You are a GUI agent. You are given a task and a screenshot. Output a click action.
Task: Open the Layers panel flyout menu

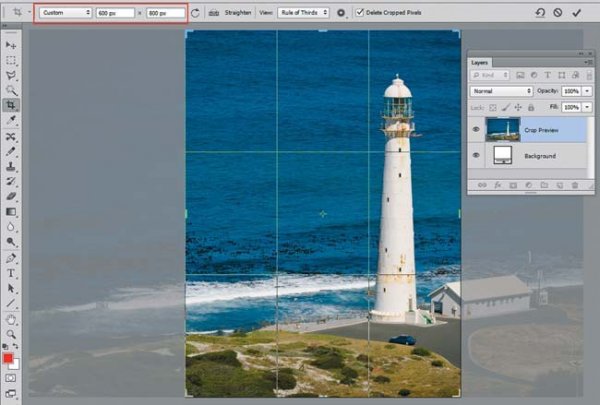587,62
